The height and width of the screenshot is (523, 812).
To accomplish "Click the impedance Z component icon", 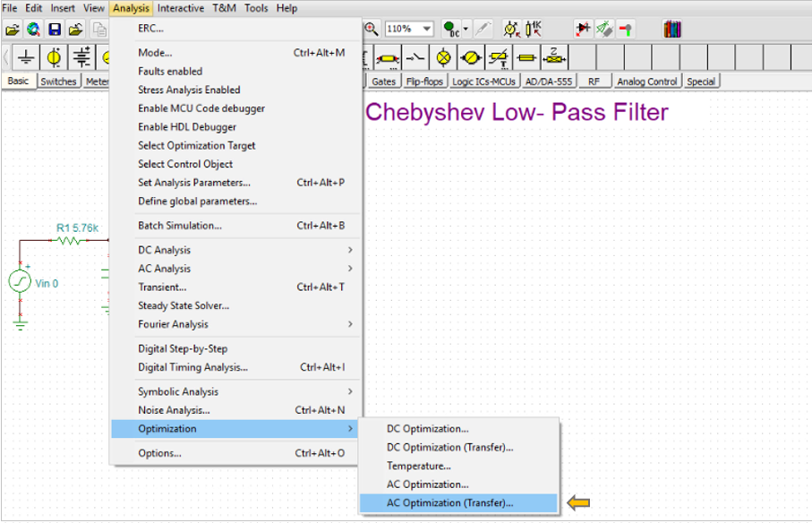I will [556, 57].
